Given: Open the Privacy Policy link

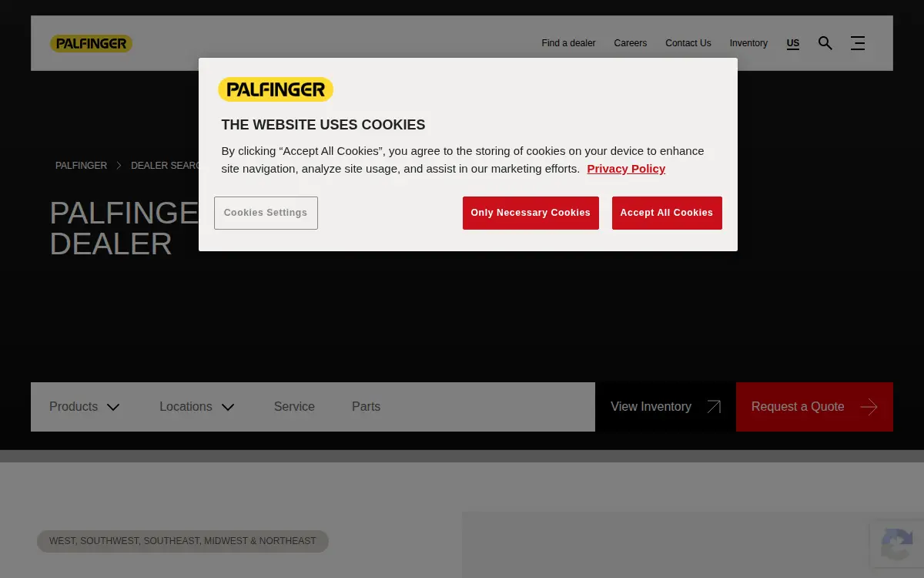Looking at the screenshot, I should [626, 169].
